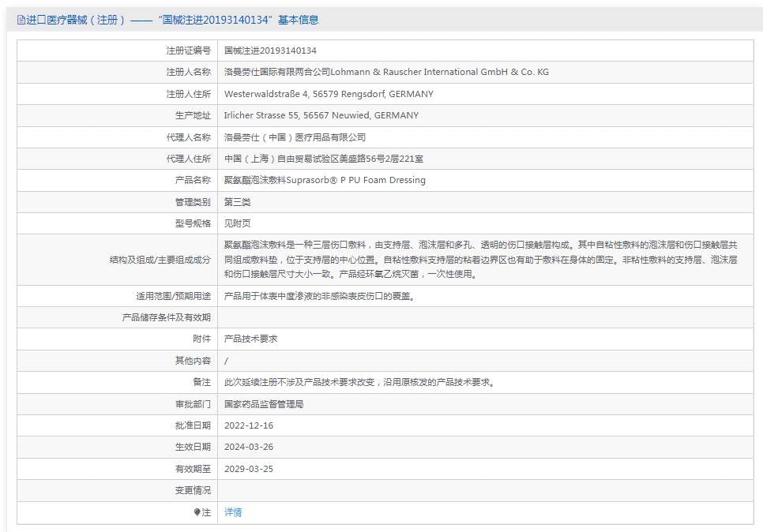This screenshot has height=532, width=763.
Task: Click the 型号规格 label
Action: point(193,223)
